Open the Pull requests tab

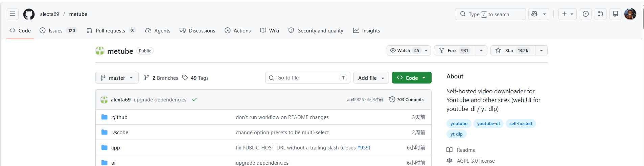[x=110, y=31]
